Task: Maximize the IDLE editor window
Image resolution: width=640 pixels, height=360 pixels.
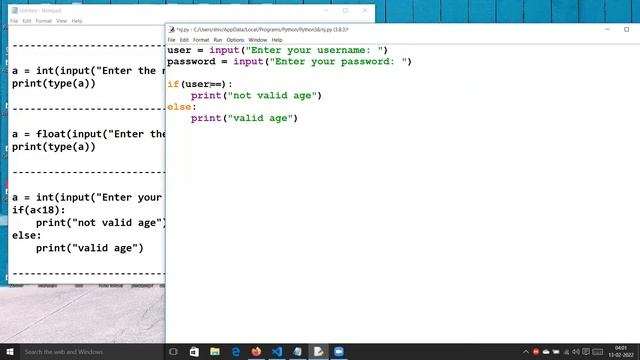Action: pyautogui.click(x=627, y=29)
